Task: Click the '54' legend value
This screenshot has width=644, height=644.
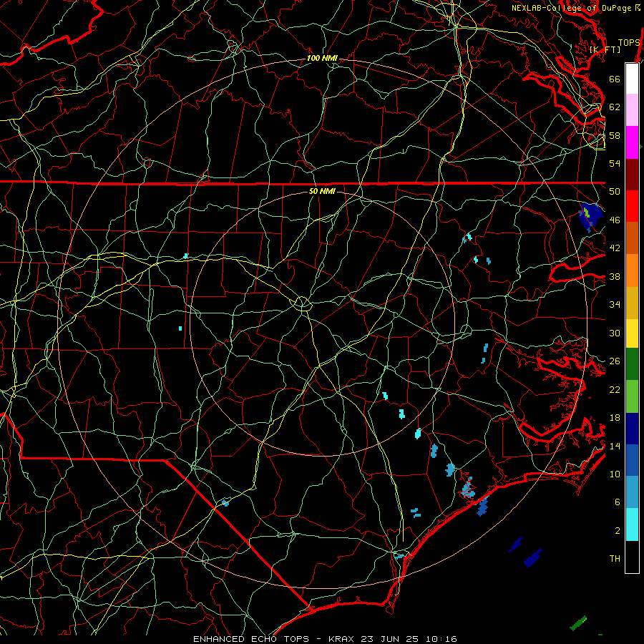Action: 615,163
